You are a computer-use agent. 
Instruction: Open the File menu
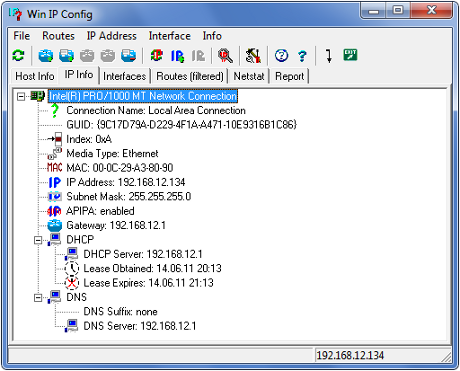click(x=22, y=36)
